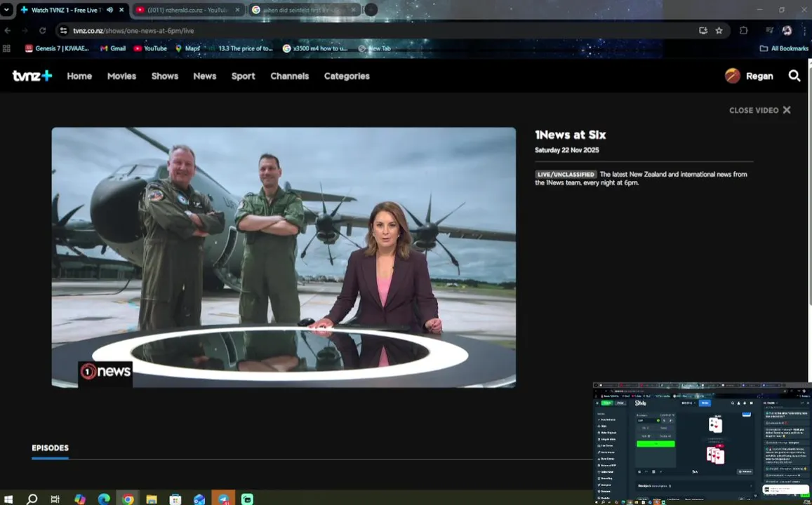Close the TVNZ 1 tab
812x505 pixels.
(x=121, y=10)
